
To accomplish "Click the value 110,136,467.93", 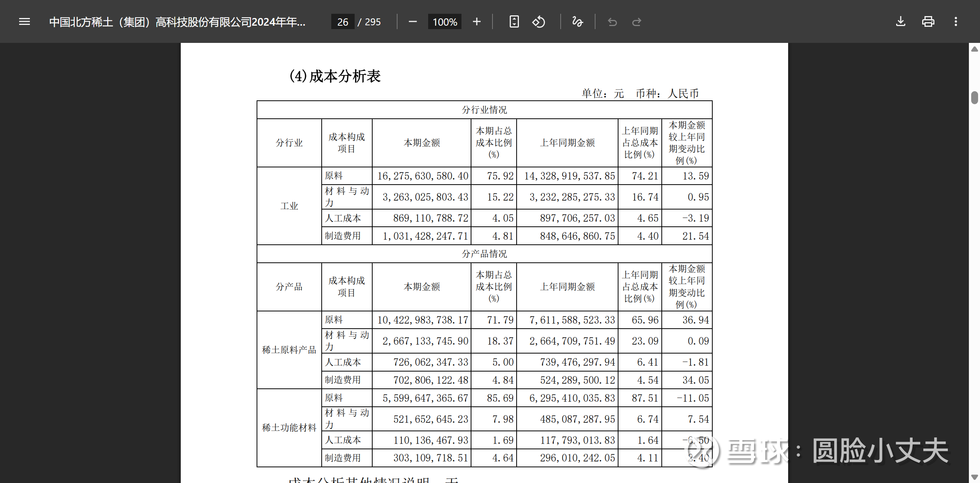I will [430, 440].
